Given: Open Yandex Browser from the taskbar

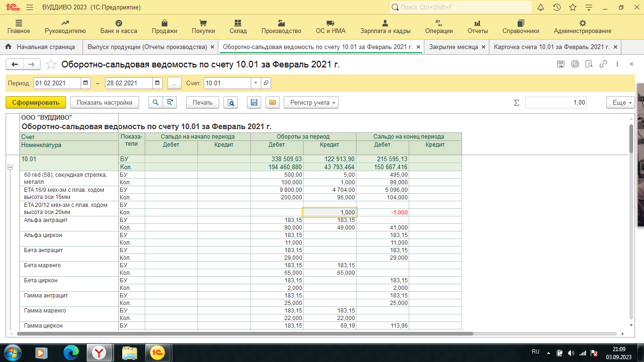Looking at the screenshot, I should click(99, 352).
